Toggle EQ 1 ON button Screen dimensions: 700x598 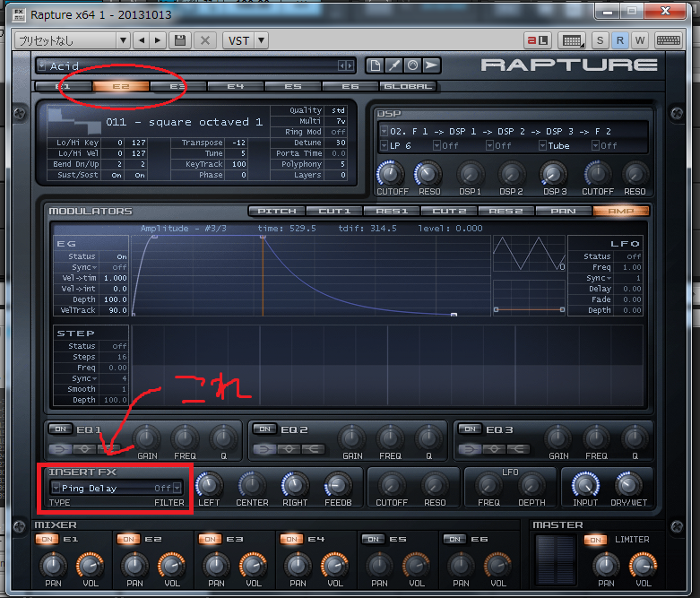click(x=60, y=429)
